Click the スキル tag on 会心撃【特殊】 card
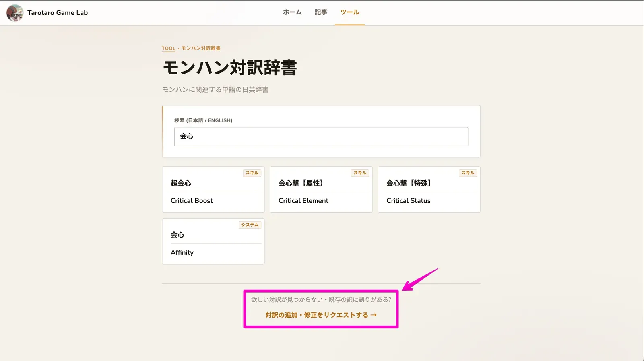The width and height of the screenshot is (644, 361). click(468, 173)
